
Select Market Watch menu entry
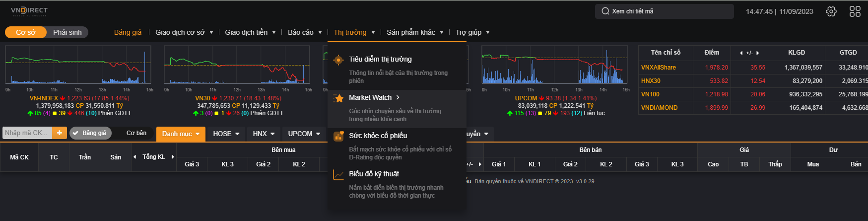(397, 109)
